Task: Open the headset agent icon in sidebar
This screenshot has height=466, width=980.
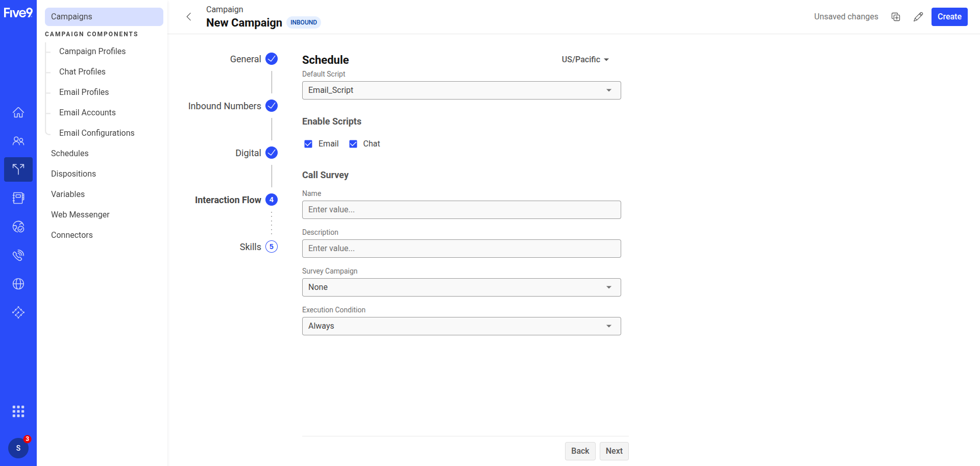Action: [x=18, y=227]
